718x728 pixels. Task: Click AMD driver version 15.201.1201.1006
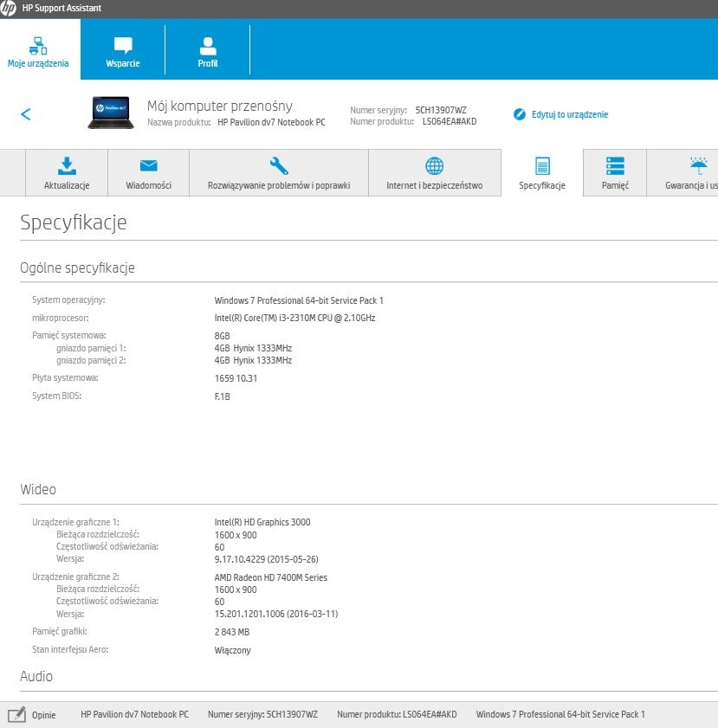coord(276,614)
